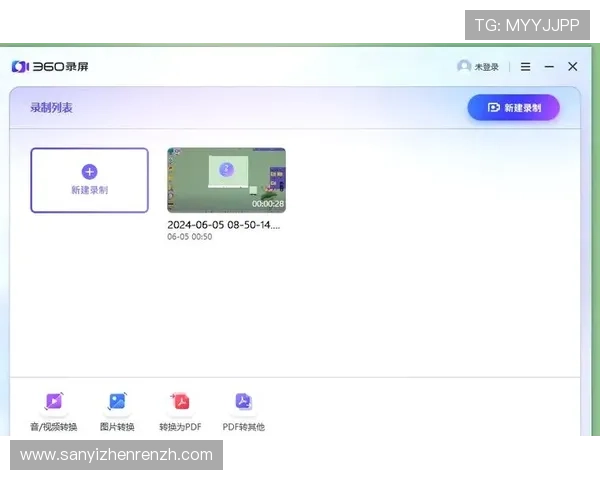Open the 转换为PDF tool icon

point(180,401)
